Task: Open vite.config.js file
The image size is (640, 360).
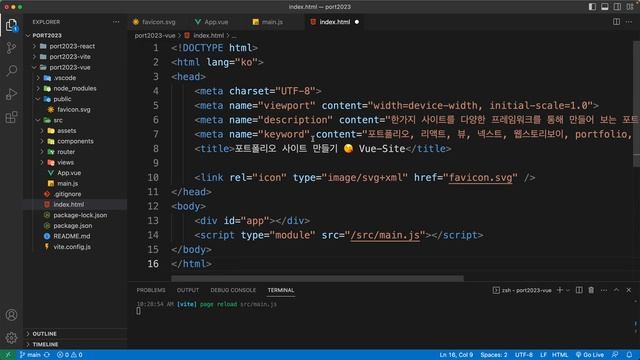Action: point(76,247)
